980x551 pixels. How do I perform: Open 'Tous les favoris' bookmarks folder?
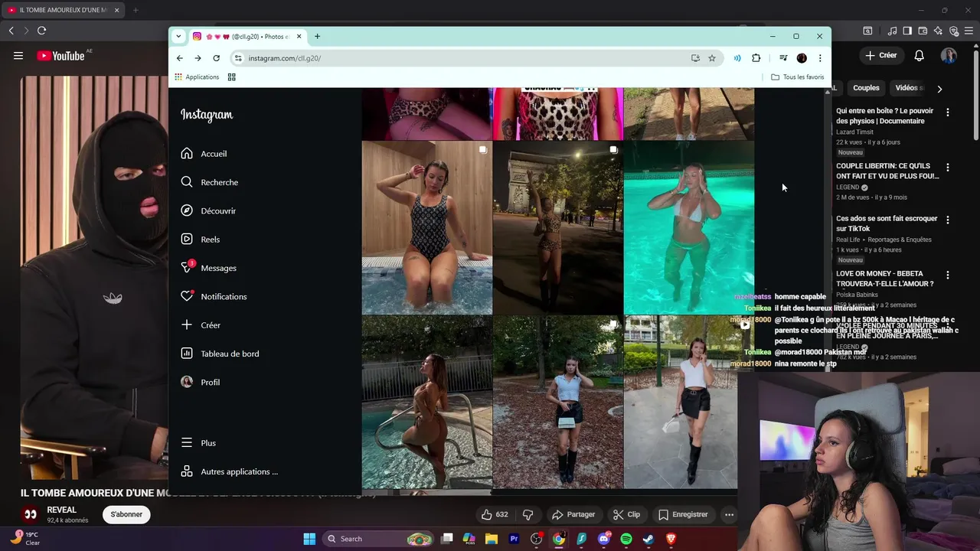[x=798, y=77]
